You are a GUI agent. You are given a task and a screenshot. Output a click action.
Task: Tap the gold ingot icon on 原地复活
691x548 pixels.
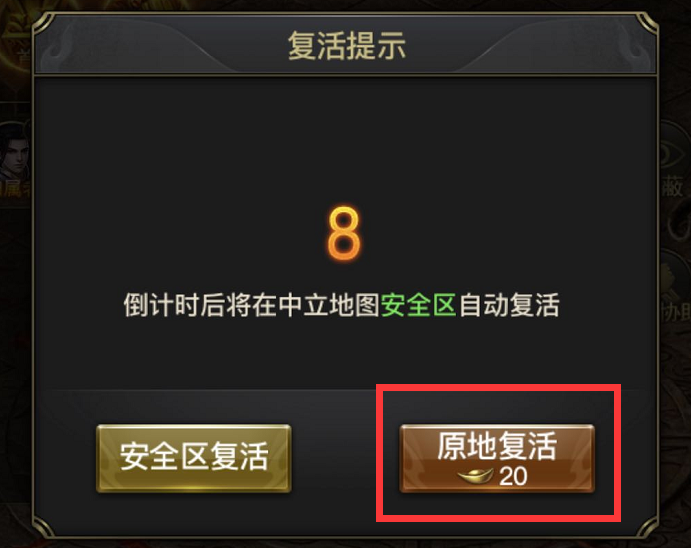coord(475,477)
